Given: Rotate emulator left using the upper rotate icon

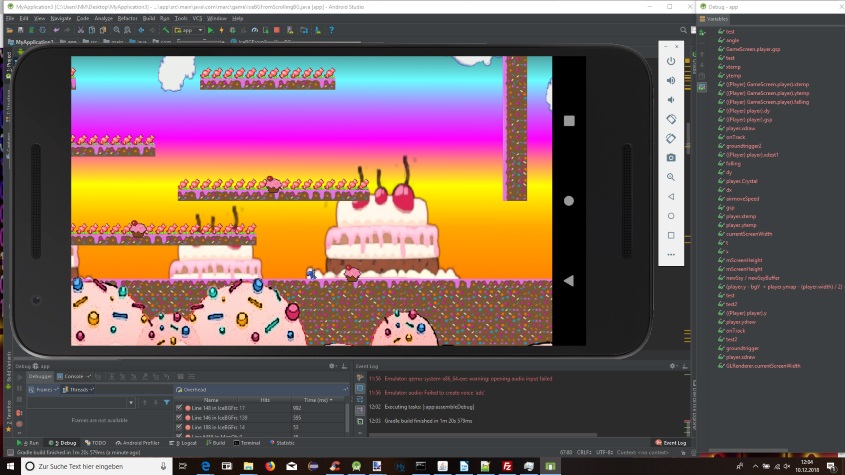Looking at the screenshot, I should pyautogui.click(x=671, y=119).
